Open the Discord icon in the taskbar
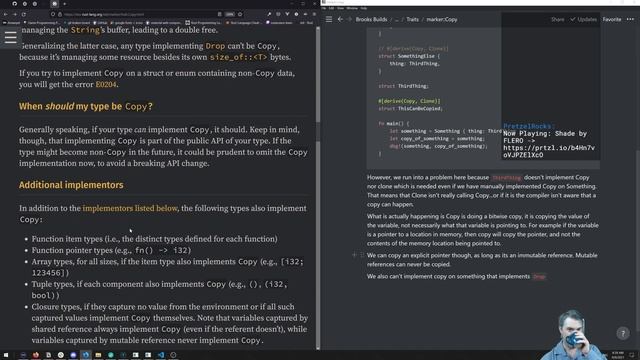The width and height of the screenshot is (640, 360). [x=73, y=355]
